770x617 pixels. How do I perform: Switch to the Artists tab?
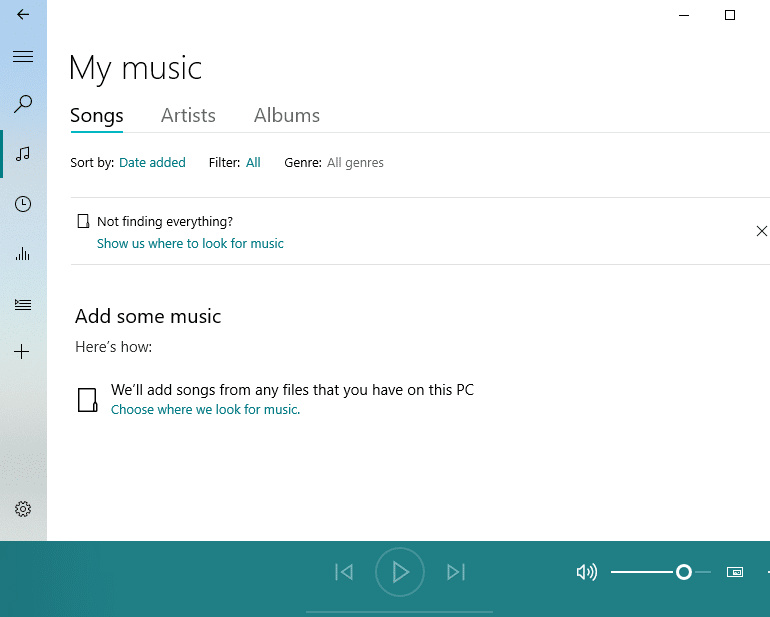click(188, 116)
